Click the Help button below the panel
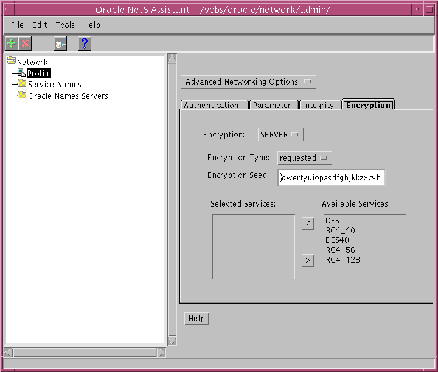The width and height of the screenshot is (438, 372). [196, 318]
